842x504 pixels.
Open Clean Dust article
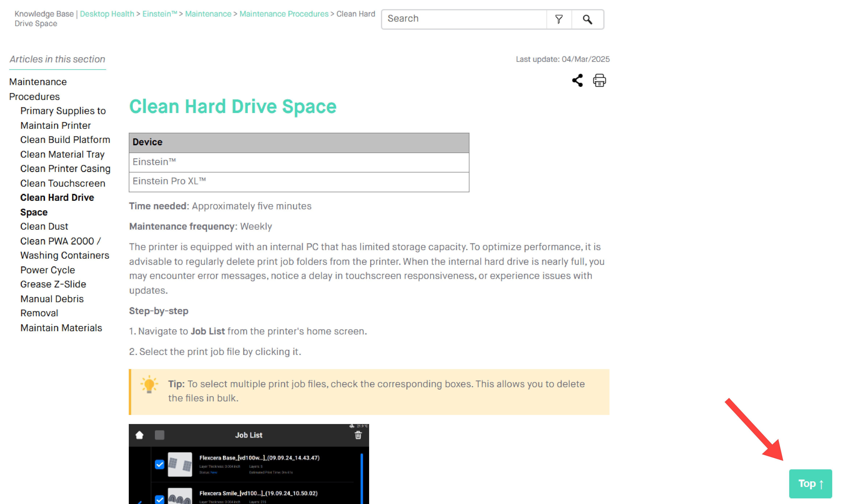coord(44,226)
